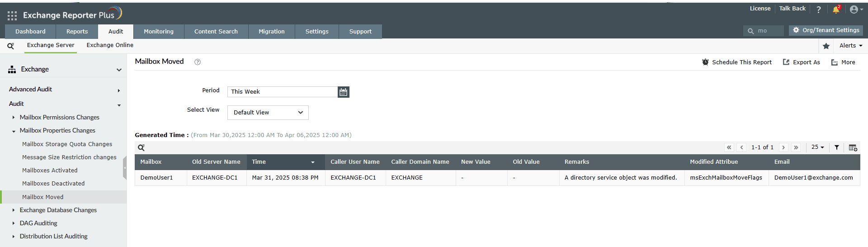Go to next page of results

click(x=783, y=147)
